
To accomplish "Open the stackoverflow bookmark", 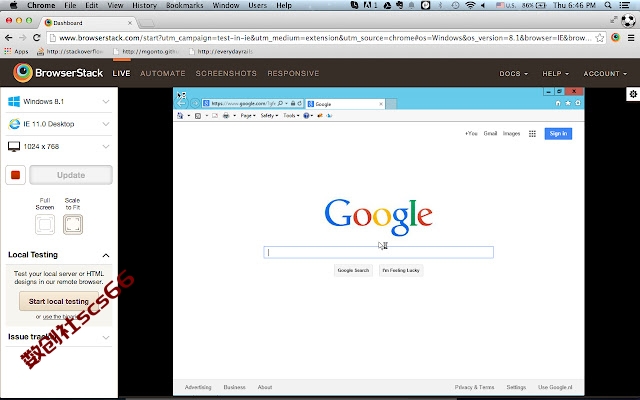I will click(70, 51).
